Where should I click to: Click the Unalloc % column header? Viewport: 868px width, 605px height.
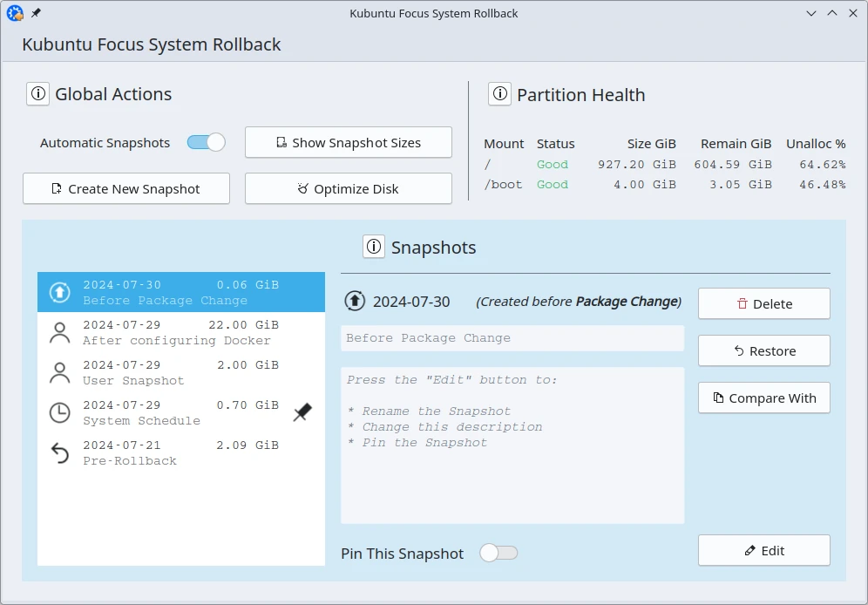[x=816, y=144]
